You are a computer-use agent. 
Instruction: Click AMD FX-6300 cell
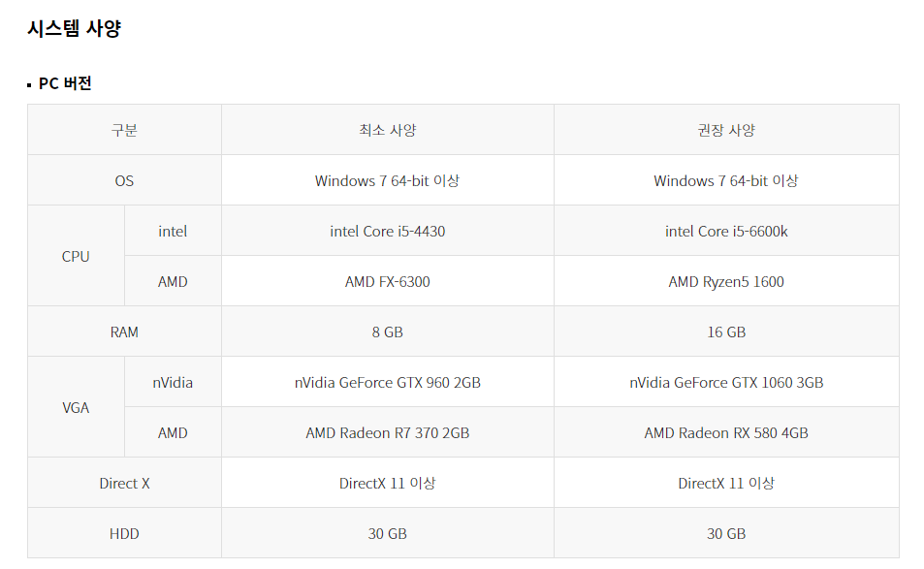388,281
